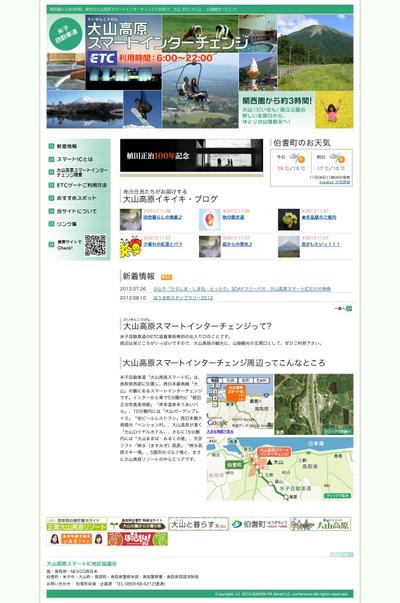This screenshot has height=603, width=400.
Task: Zoom out on the Google map
Action: point(215,404)
